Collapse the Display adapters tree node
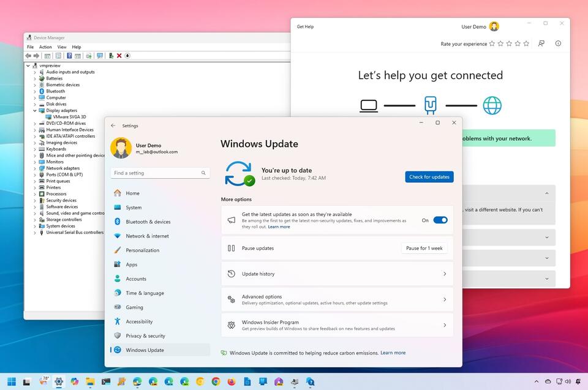 34,110
